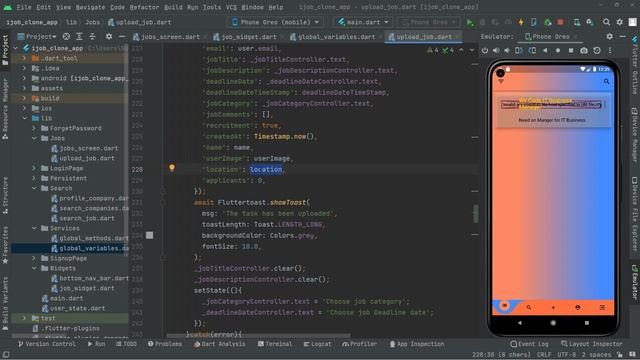This screenshot has height=360, width=640.
Task: Open the VCS menu
Action: pos(231,7)
